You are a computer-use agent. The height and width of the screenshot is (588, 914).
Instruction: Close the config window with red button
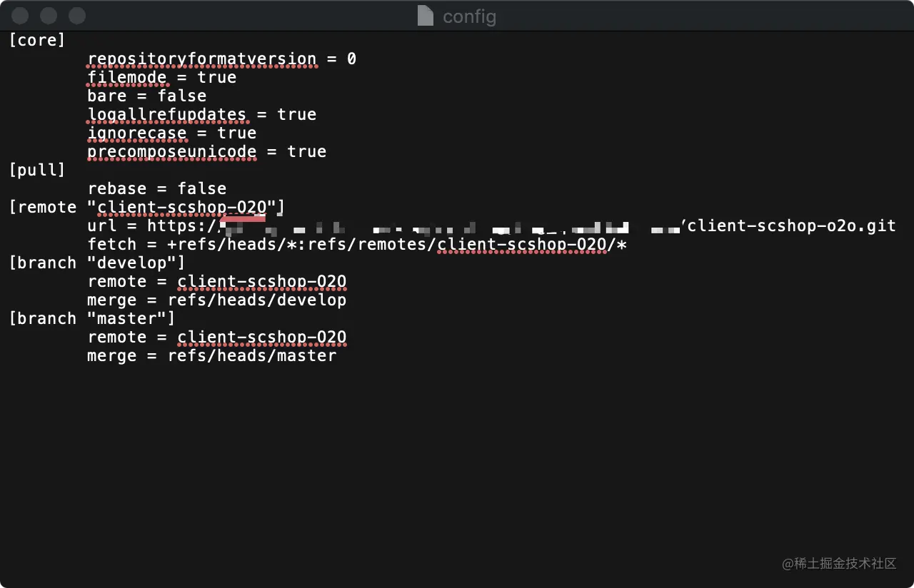click(21, 16)
